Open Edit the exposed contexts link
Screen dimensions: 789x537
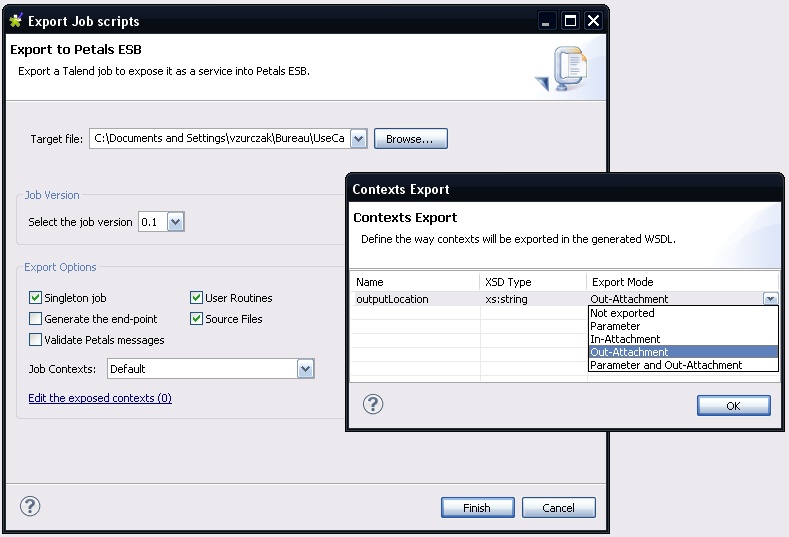tap(100, 398)
